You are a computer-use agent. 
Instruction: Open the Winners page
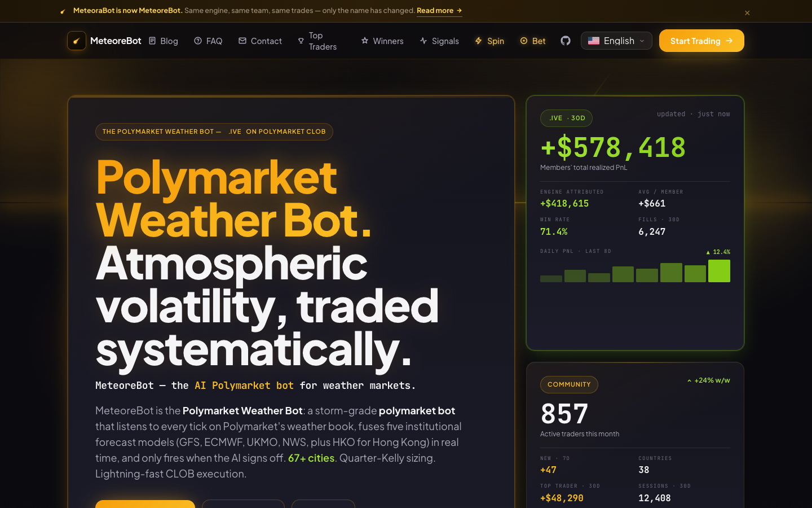382,41
